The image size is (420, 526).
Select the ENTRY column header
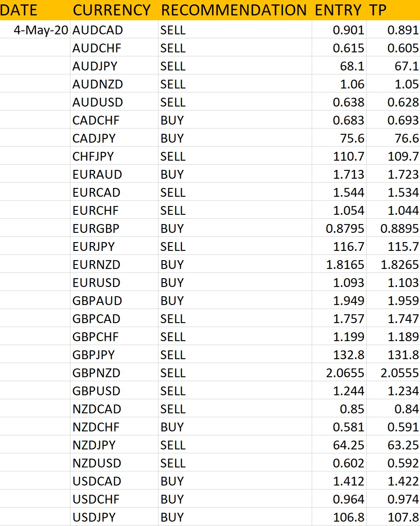coord(338,10)
